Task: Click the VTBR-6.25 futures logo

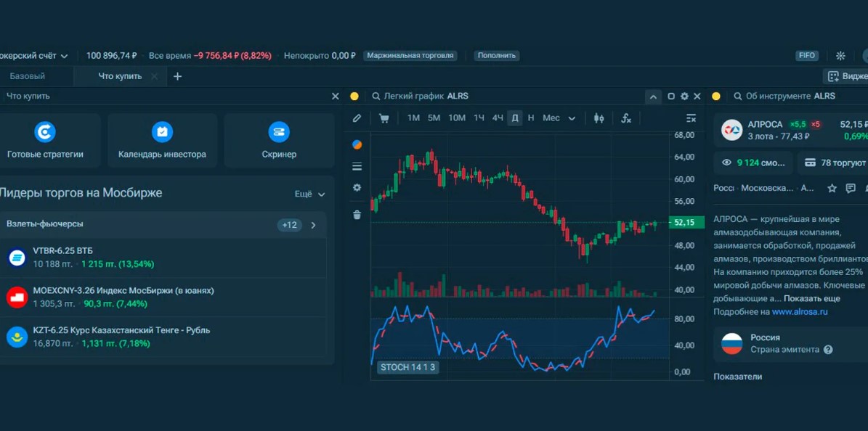Action: click(17, 258)
